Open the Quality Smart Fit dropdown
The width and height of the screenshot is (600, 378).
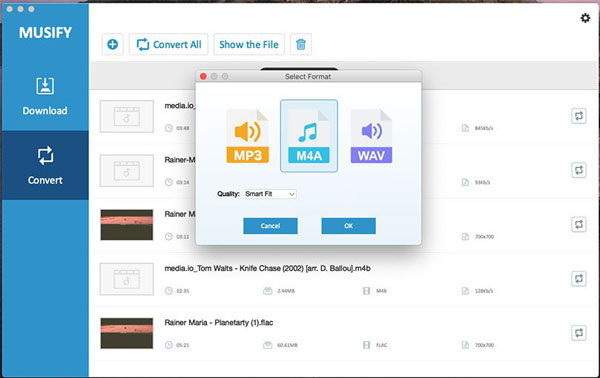click(270, 194)
